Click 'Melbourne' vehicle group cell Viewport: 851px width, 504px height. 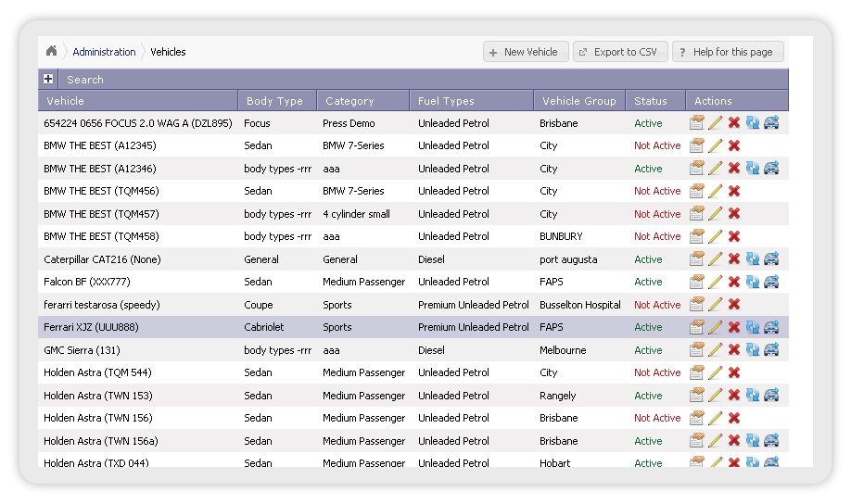(x=563, y=350)
